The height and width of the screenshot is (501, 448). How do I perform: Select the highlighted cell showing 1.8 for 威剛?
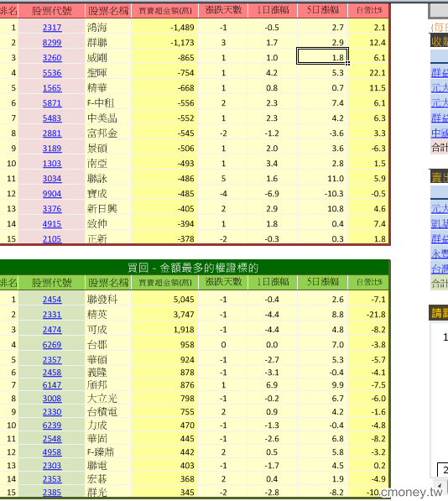click(322, 56)
